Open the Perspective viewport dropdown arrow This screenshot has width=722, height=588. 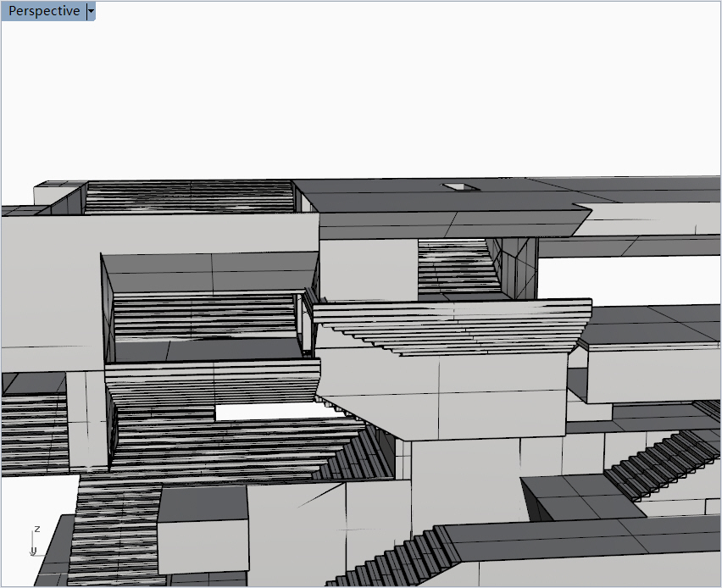92,11
